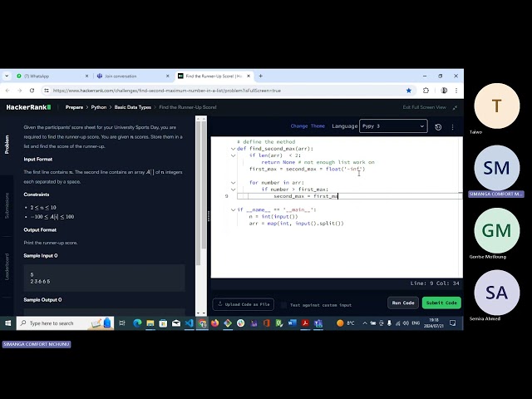Click the 'Line: 9 Col: 34' status text

click(x=435, y=283)
